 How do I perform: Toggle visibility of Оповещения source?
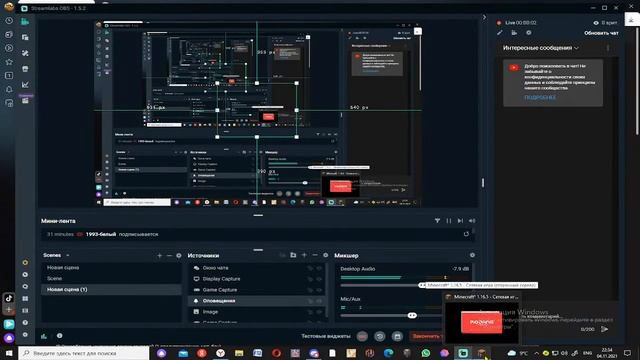coord(319,301)
